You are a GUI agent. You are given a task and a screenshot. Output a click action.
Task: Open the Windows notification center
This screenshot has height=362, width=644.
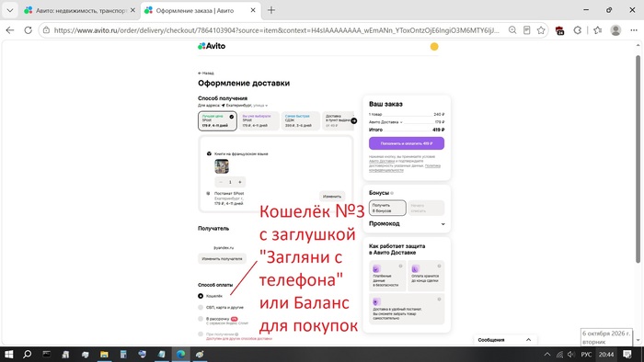(x=627, y=355)
